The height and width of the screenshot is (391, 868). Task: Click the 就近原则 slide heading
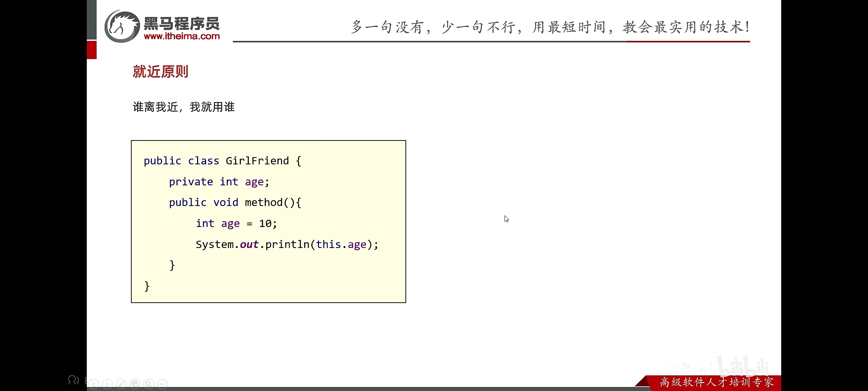[160, 72]
